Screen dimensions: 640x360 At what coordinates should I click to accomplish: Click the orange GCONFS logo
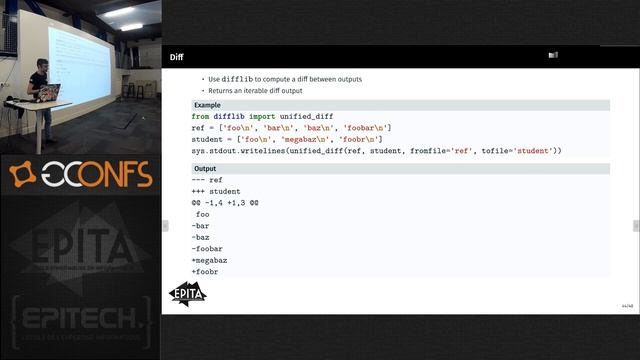[81, 174]
